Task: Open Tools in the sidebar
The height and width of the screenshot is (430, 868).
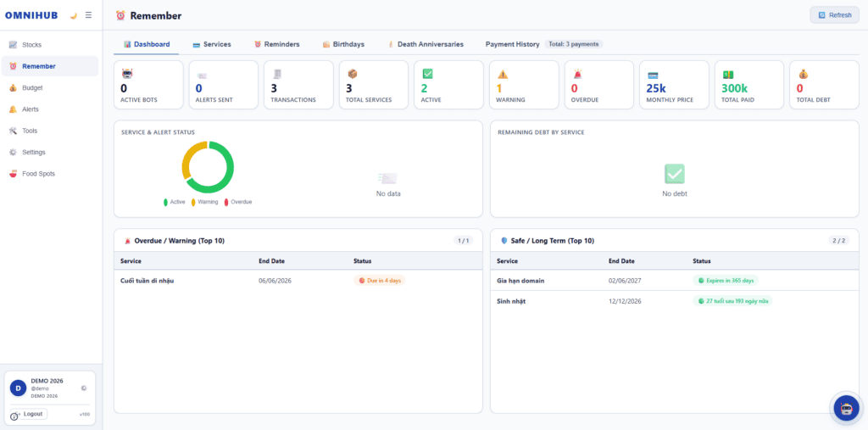Action: tap(50, 131)
